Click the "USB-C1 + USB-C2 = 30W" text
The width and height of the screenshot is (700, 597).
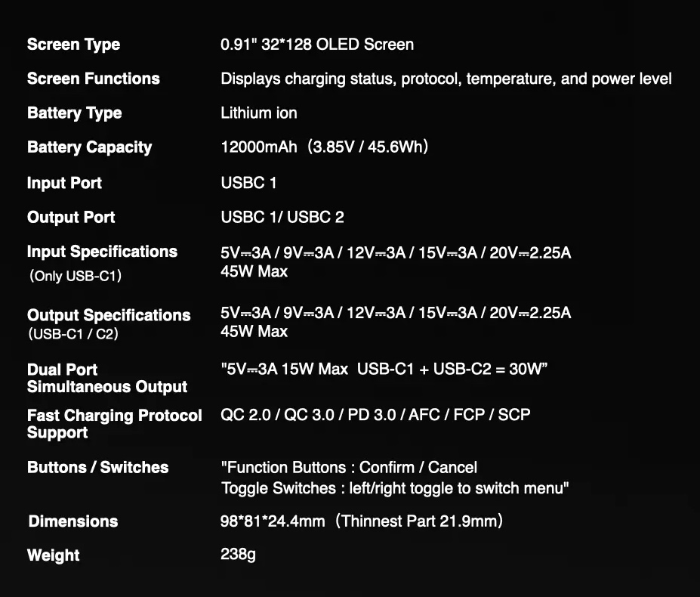[x=452, y=370]
